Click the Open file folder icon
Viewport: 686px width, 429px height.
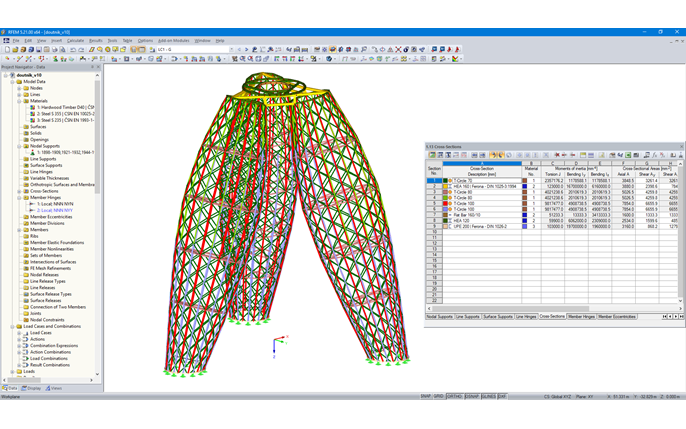click(15, 49)
